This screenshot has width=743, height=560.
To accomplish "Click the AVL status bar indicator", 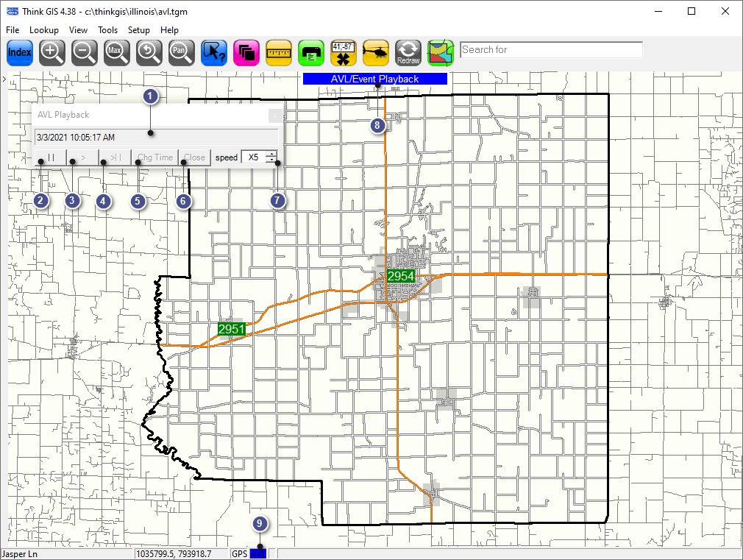I will click(258, 554).
